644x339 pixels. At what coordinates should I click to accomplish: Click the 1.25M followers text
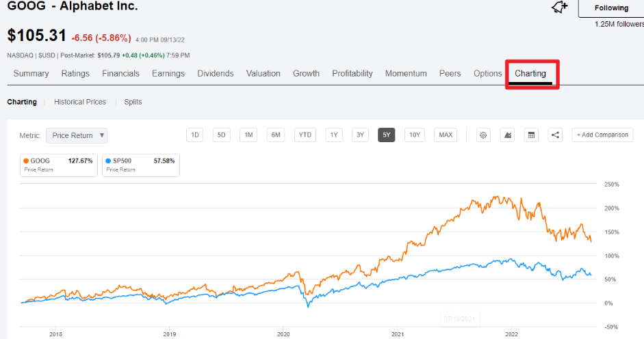(x=619, y=24)
